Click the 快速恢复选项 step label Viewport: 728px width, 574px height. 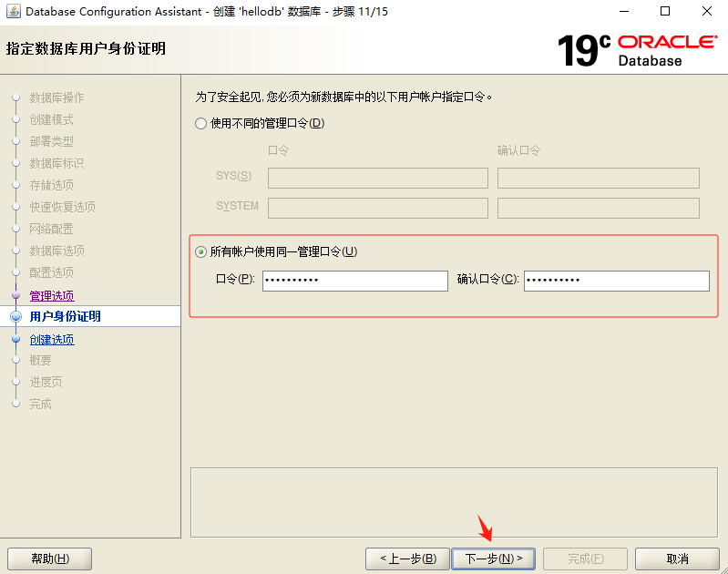62,207
